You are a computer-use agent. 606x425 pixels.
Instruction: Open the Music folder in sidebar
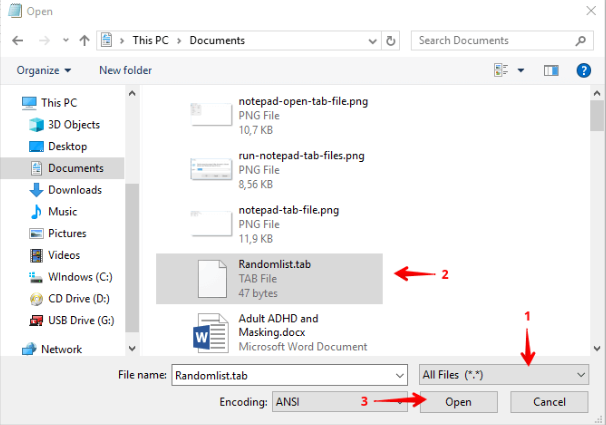(x=62, y=212)
